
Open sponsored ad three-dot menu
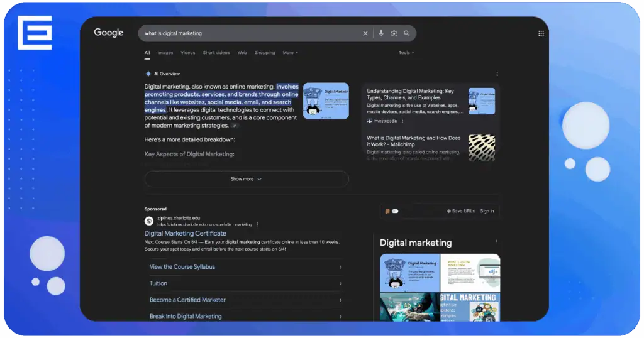[x=257, y=224]
